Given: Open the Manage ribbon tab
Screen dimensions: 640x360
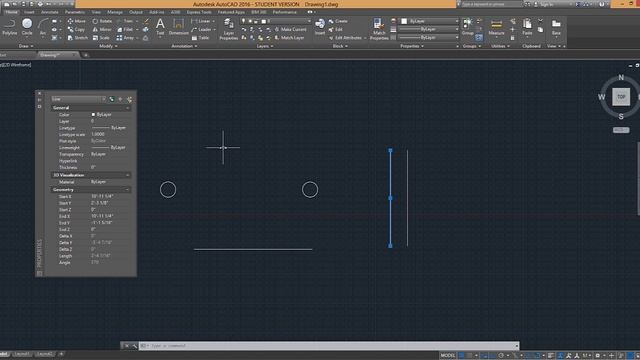Looking at the screenshot, I should pos(115,12).
